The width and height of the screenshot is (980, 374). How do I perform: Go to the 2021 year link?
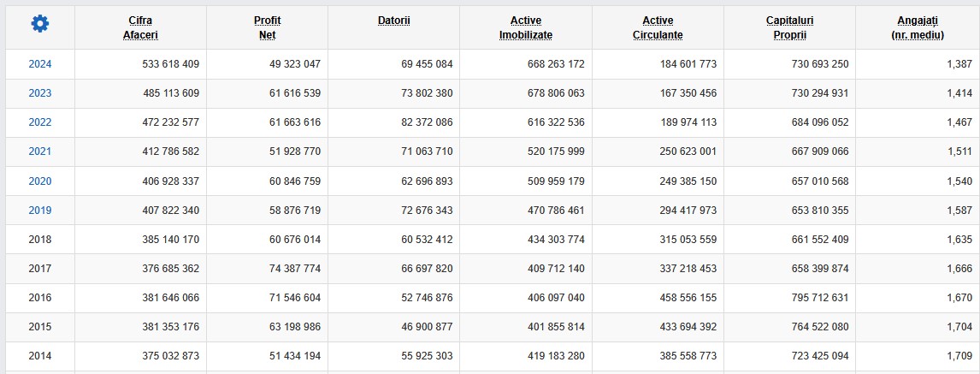(40, 151)
